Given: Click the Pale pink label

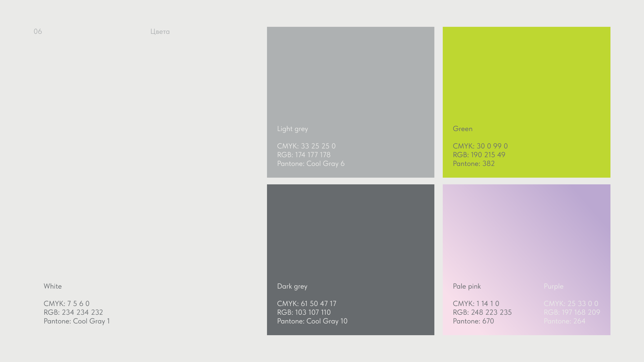Looking at the screenshot, I should pos(467,286).
